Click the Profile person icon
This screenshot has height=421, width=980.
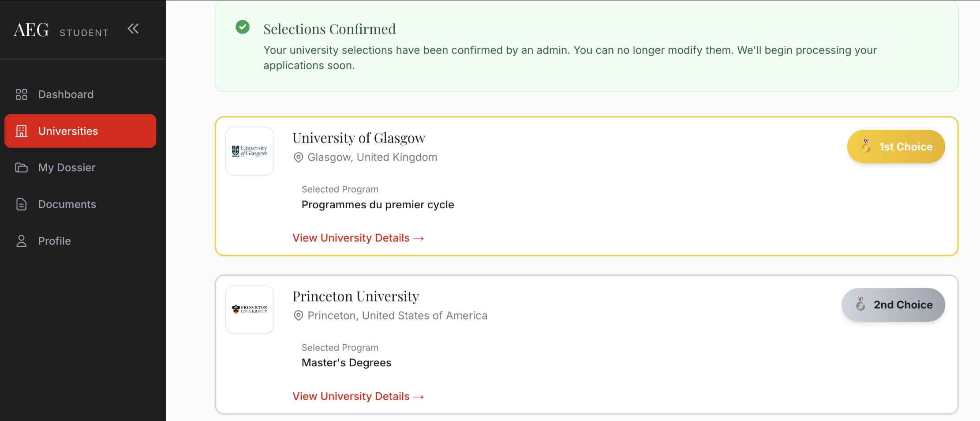pos(21,241)
